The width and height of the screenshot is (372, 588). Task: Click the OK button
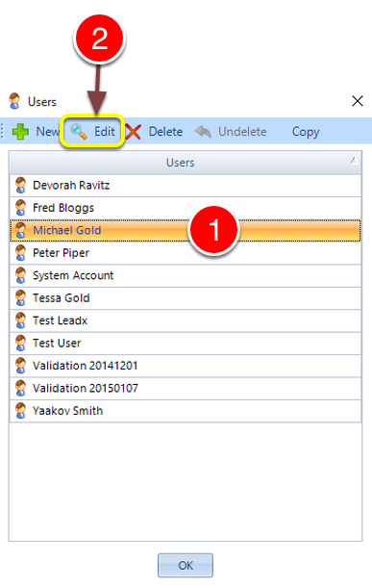(186, 565)
